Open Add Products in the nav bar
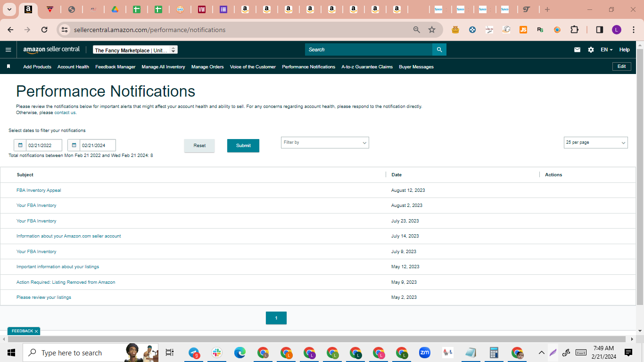644x362 pixels. point(37,67)
